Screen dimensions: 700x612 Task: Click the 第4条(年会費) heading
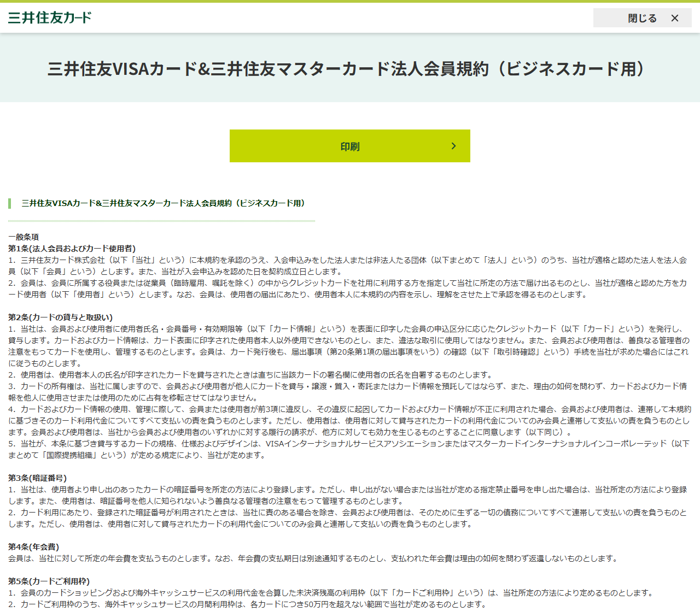[33, 547]
